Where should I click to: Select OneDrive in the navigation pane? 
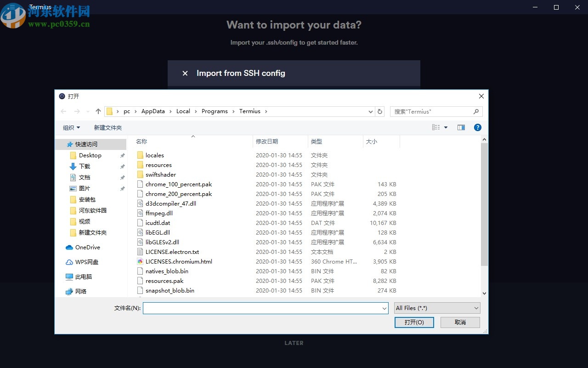pyautogui.click(x=87, y=247)
